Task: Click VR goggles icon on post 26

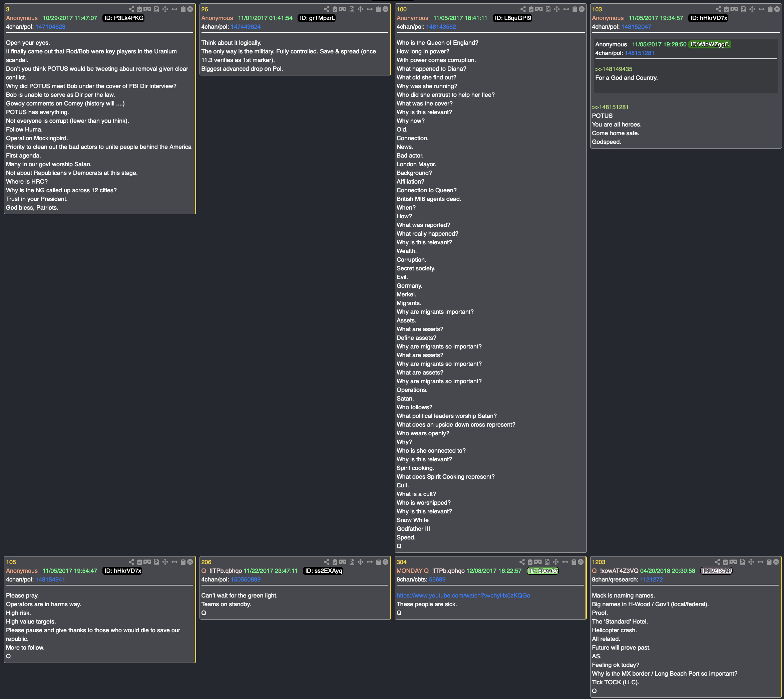Action: tap(343, 9)
